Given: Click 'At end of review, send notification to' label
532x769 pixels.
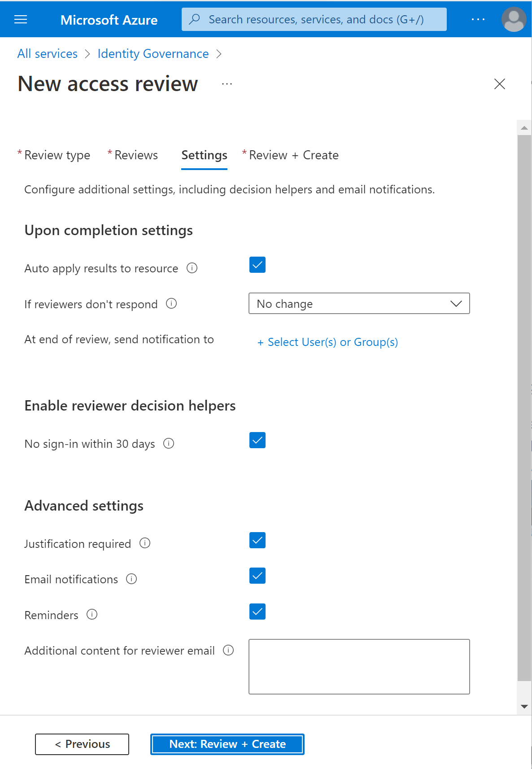Looking at the screenshot, I should tap(119, 340).
